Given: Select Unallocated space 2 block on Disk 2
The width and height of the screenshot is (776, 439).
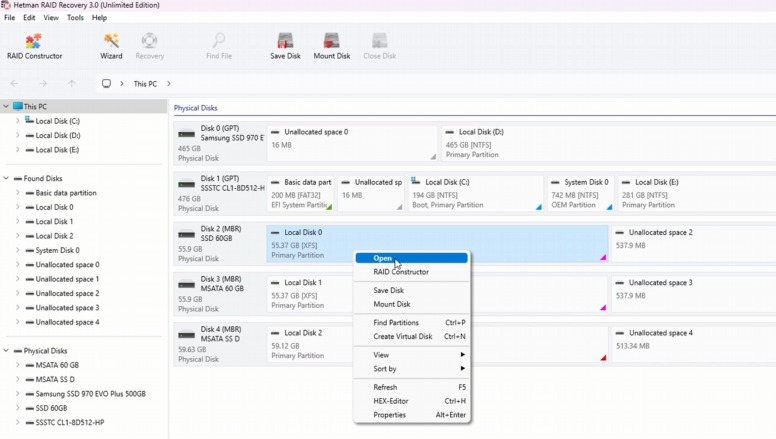Looking at the screenshot, I should (693, 244).
